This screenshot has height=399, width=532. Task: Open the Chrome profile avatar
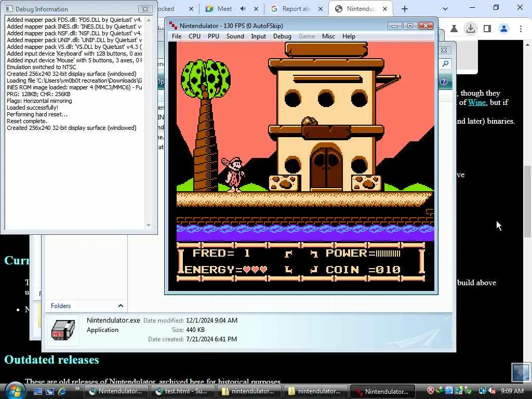point(504,29)
